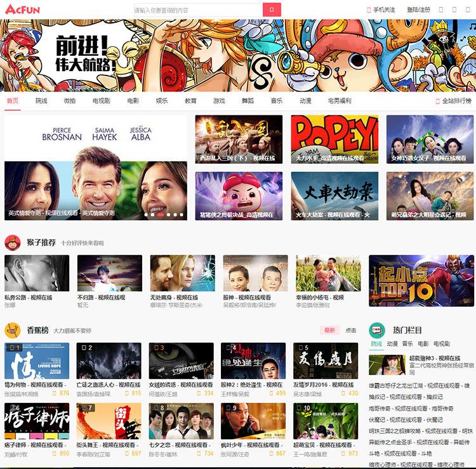The image size is (476, 469).
Task: Open the 登陆/注册 login link
Action: tap(418, 10)
